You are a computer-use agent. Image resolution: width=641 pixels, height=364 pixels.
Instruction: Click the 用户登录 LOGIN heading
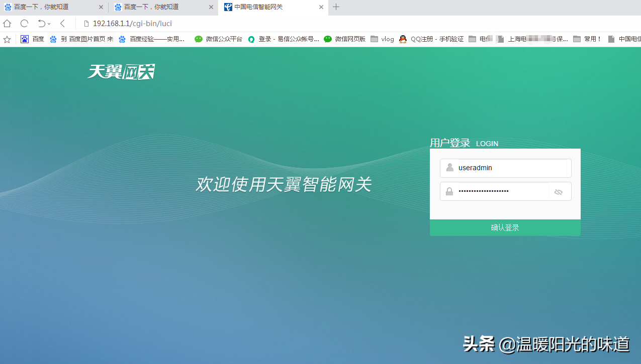click(464, 143)
